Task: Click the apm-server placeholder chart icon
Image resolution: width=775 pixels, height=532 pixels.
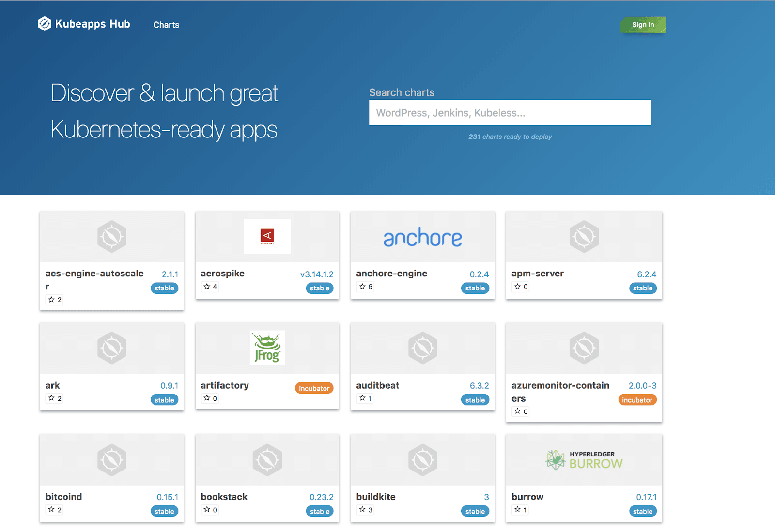Action: pyautogui.click(x=584, y=236)
